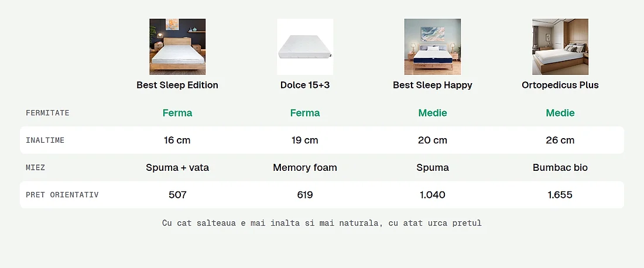Open the Best Sleep Happy product photo
Screen dimensions: 644x268
click(433, 47)
